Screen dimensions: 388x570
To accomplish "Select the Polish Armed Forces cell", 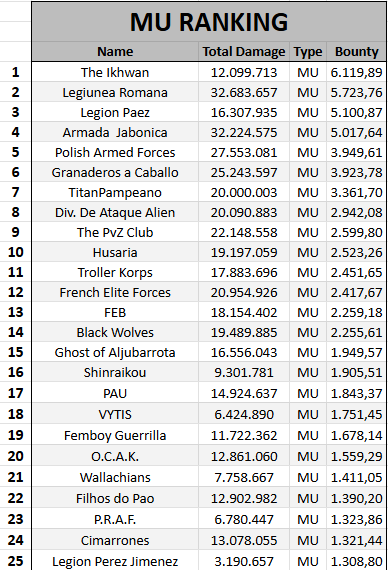I will (115, 152).
